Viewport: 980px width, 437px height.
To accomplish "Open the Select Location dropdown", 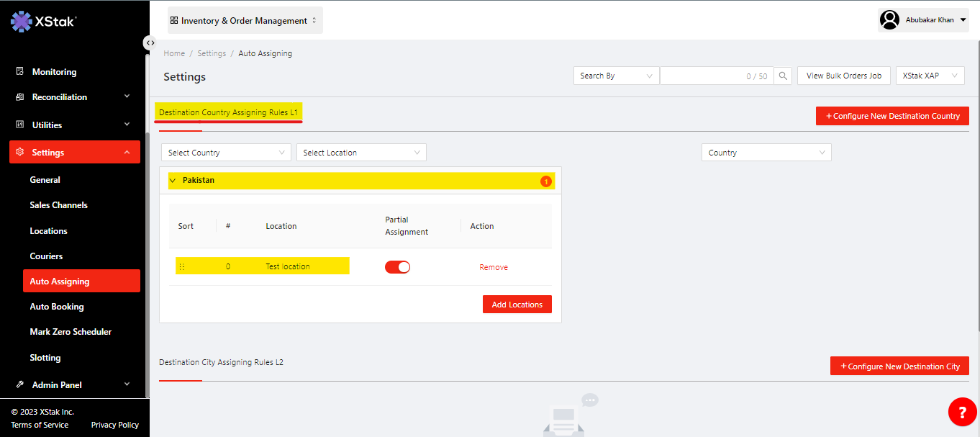I will (x=361, y=153).
